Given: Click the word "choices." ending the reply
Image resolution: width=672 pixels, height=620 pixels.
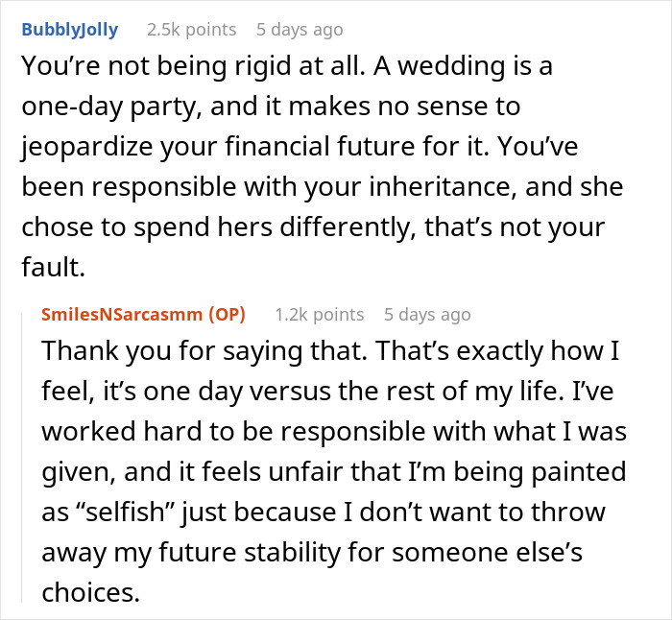Looking at the screenshot, I should pyautogui.click(x=91, y=592).
